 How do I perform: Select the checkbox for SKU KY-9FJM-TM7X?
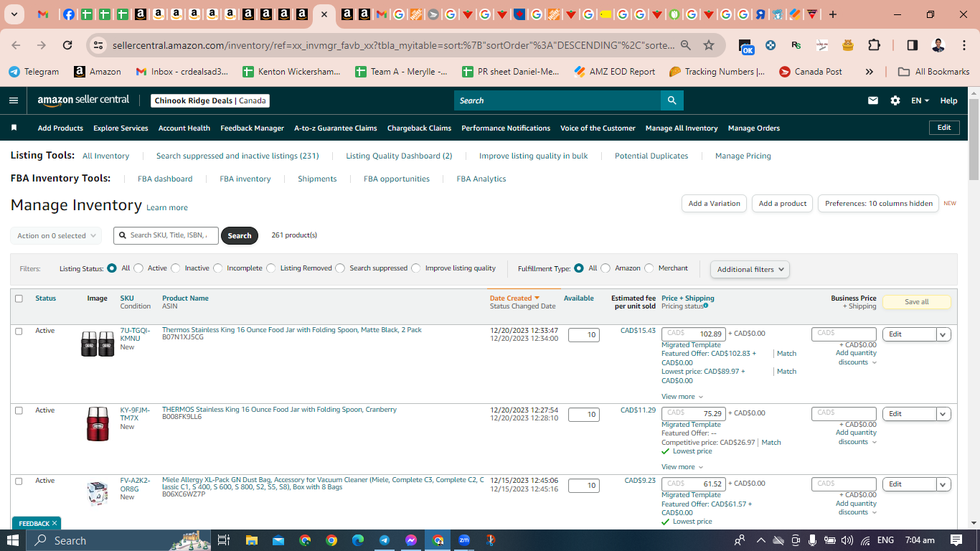(19, 410)
